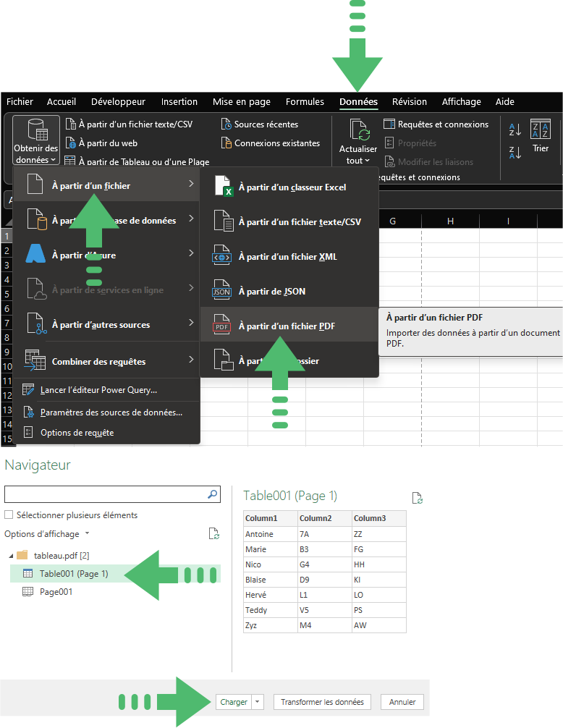Open the Fichier tab

20,102
